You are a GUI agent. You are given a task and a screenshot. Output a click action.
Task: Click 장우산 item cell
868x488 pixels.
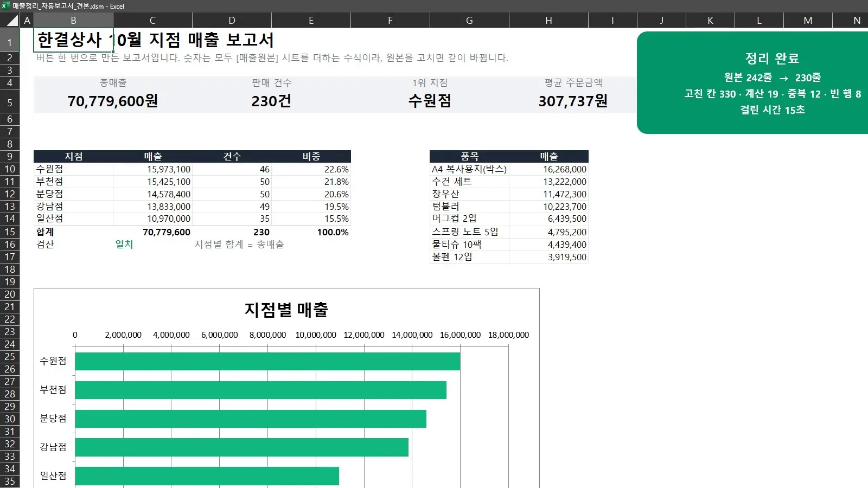(x=469, y=194)
